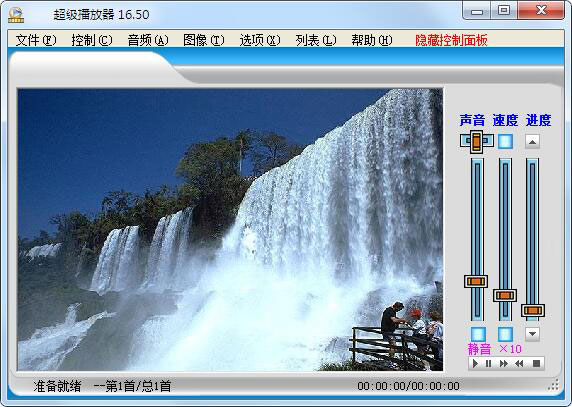Click the play button in playback bar
Screen dimensions: 572x407
475,364
